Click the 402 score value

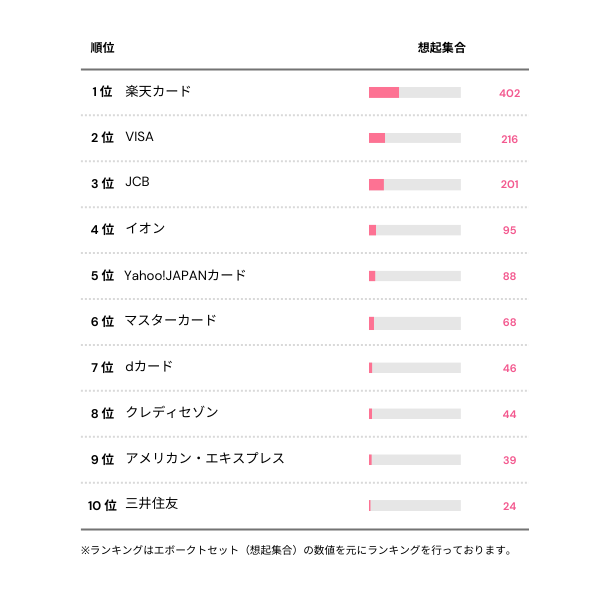coord(510,93)
